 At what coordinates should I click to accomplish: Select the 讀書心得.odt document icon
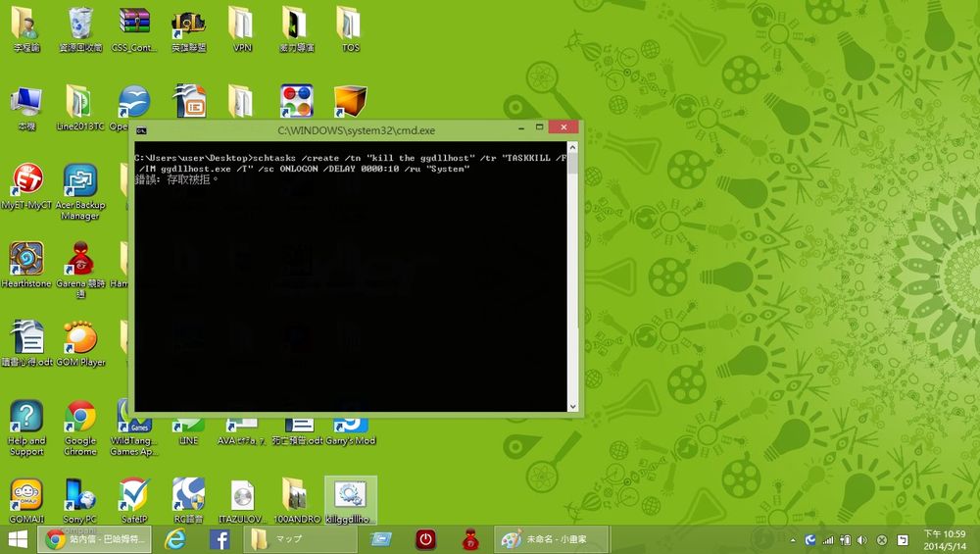[26, 344]
